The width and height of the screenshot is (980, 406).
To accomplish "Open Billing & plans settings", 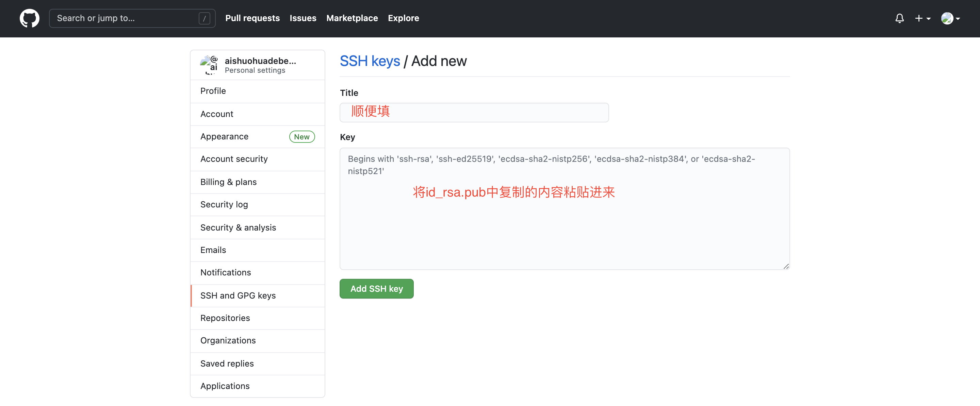I will [228, 182].
